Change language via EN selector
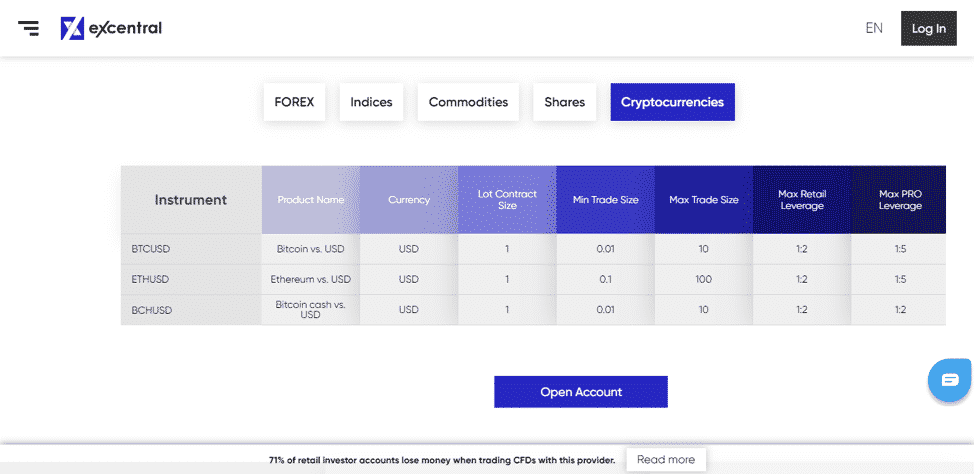This screenshot has height=474, width=974. (873, 28)
